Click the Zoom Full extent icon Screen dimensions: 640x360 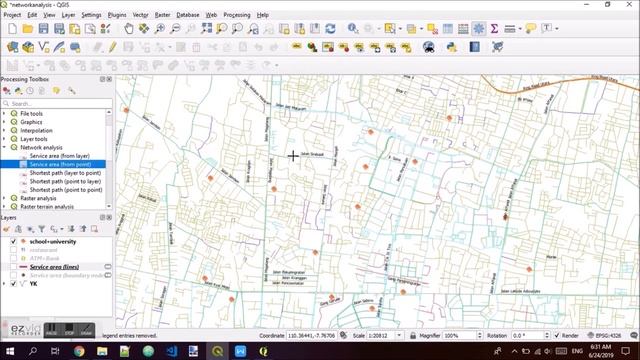point(206,29)
